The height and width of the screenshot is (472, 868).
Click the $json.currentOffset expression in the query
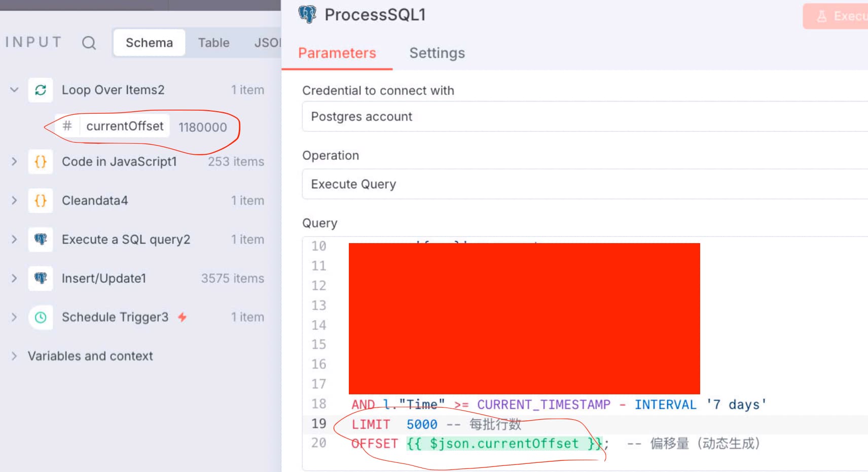pyautogui.click(x=504, y=444)
